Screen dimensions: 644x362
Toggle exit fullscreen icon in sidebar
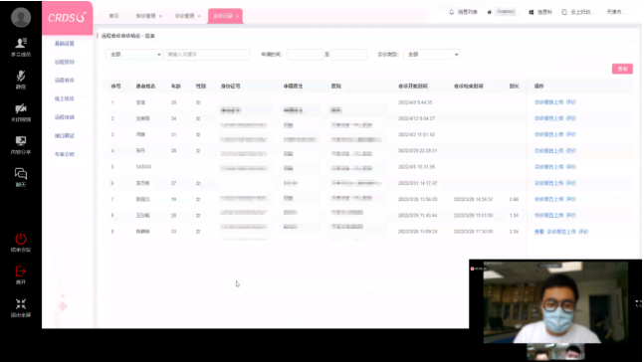click(21, 304)
